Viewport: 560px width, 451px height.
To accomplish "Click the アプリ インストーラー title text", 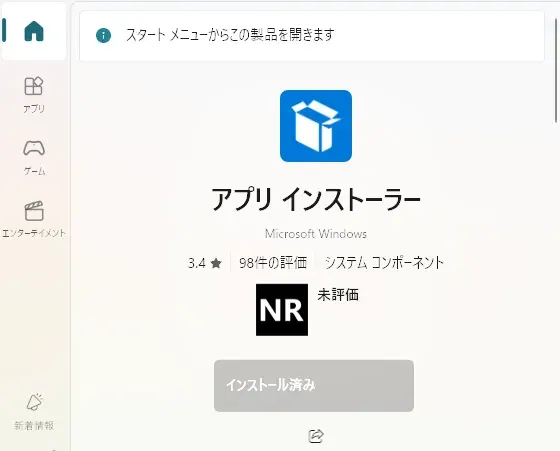I will coord(316,199).
